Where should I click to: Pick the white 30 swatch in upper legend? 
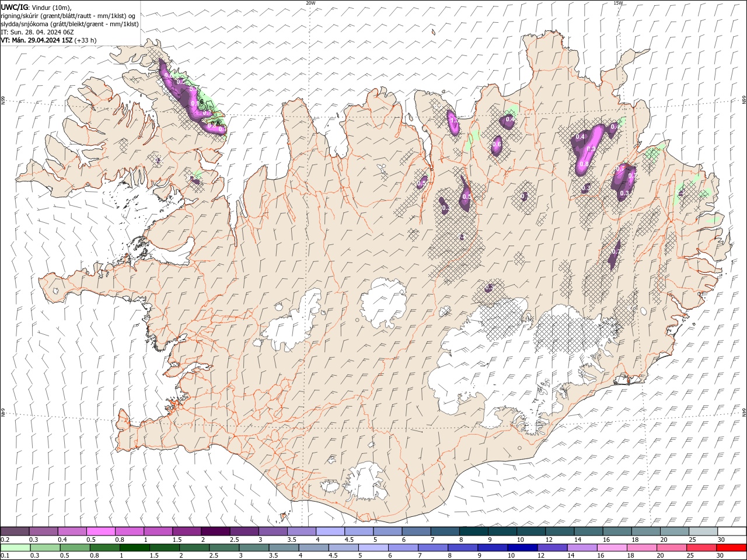(x=732, y=531)
